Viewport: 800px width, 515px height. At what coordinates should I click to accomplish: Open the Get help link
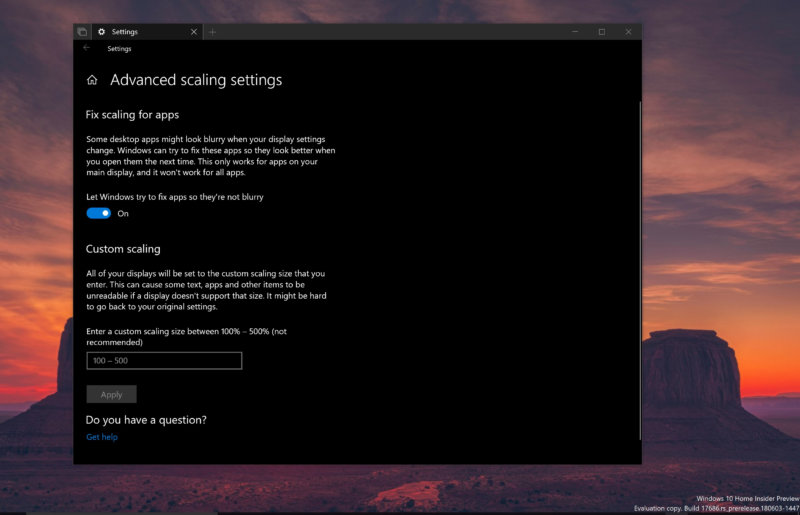tap(102, 437)
